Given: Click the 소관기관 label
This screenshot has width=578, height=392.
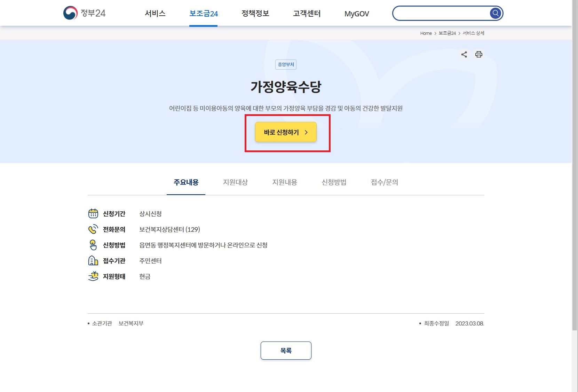Looking at the screenshot, I should coord(102,323).
